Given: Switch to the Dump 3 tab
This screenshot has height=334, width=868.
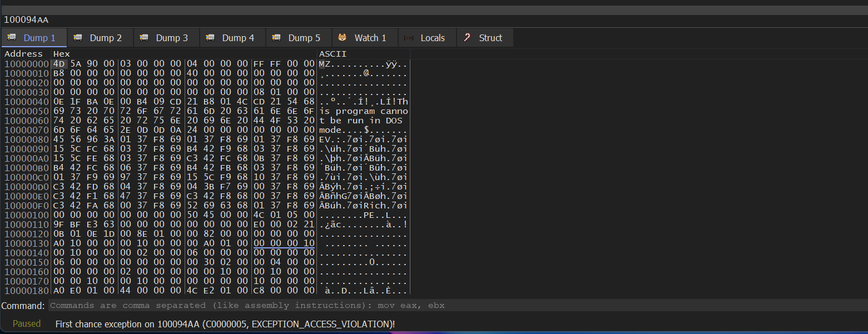Looking at the screenshot, I should [x=171, y=38].
